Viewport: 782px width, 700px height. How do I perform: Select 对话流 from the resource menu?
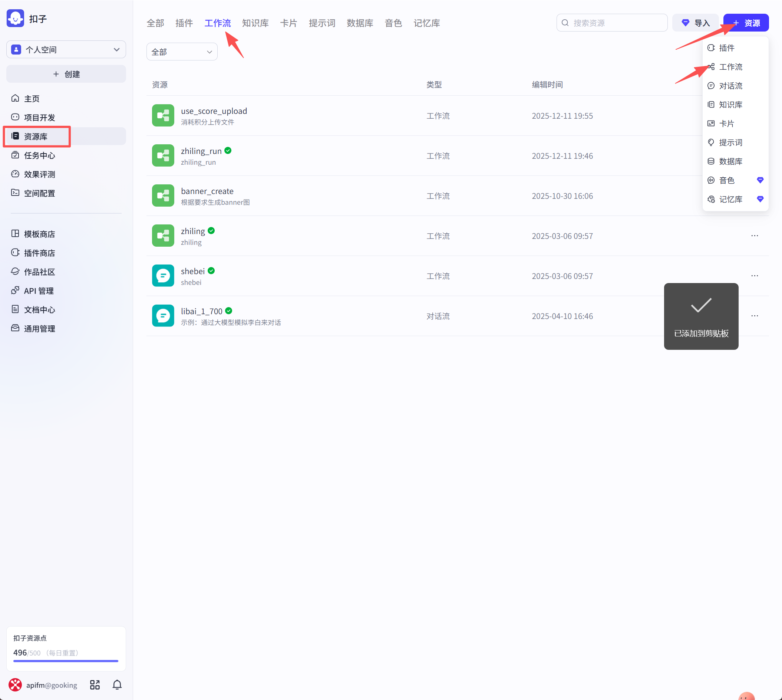pyautogui.click(x=730, y=86)
